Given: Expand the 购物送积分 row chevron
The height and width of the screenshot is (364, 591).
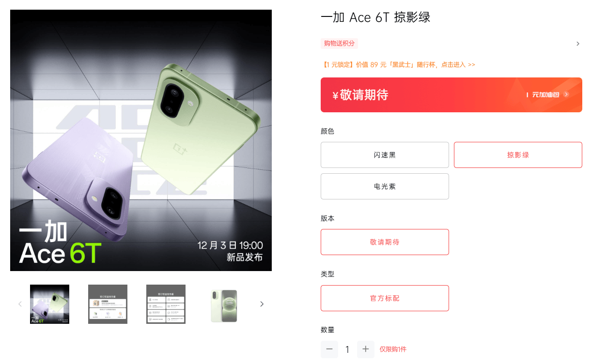Looking at the screenshot, I should click(578, 44).
